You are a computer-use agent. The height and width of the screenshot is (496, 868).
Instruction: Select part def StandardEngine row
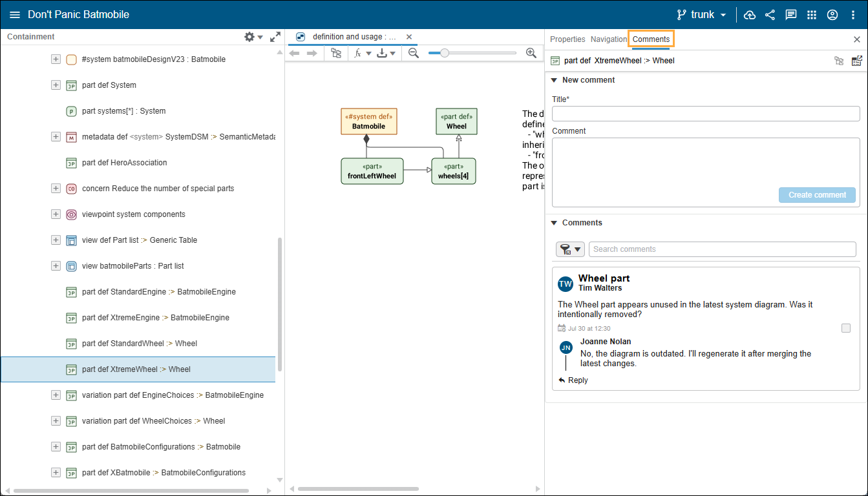138,292
